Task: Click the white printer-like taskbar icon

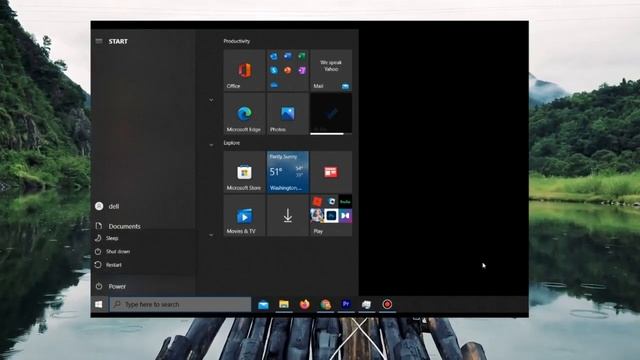Action: (x=367, y=304)
